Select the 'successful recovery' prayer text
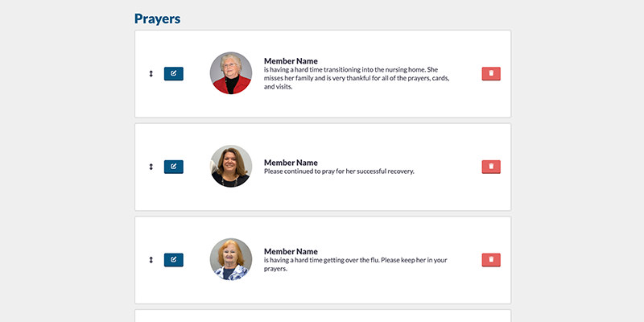 click(x=339, y=171)
